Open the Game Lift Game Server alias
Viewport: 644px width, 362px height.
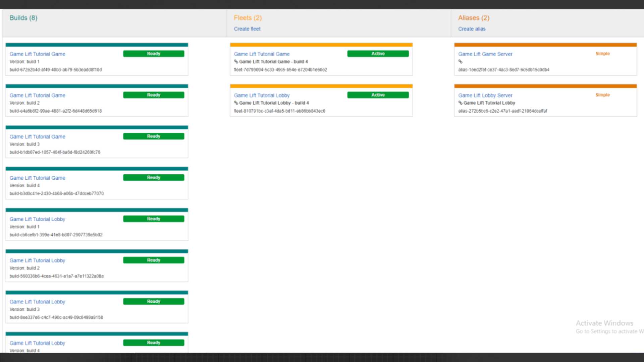485,54
